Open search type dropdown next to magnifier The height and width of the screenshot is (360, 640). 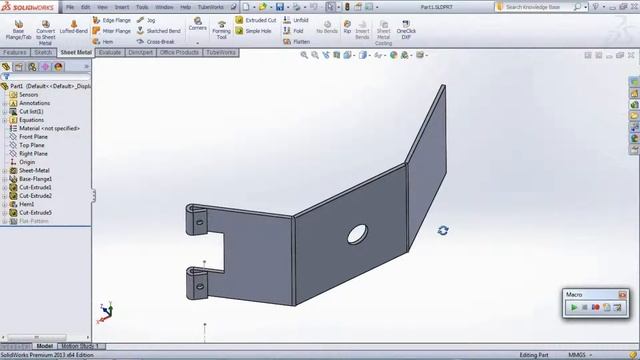pos(585,7)
